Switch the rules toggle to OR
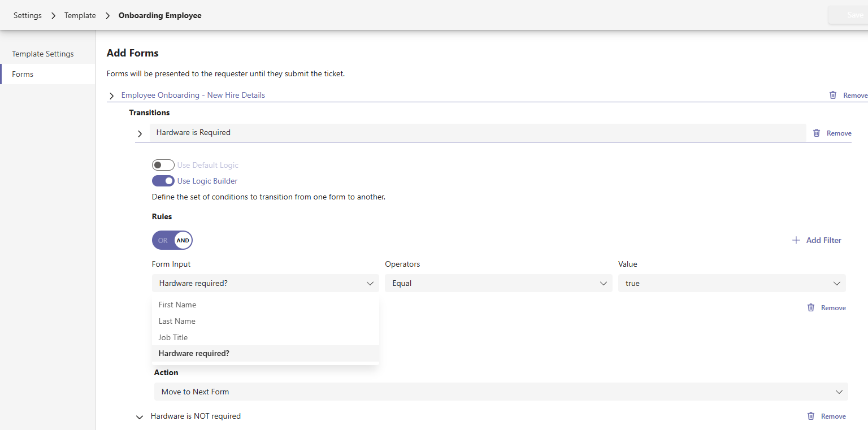This screenshot has width=868, height=430. (x=163, y=240)
